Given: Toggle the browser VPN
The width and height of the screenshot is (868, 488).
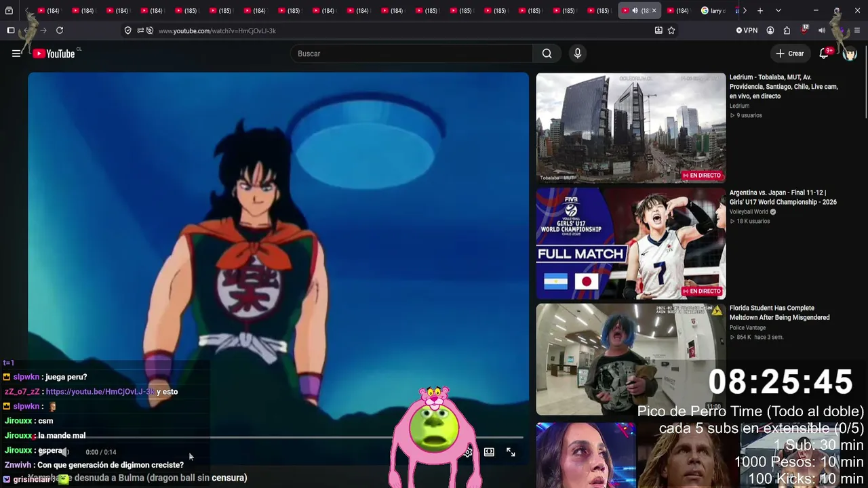Looking at the screenshot, I should pos(747,30).
